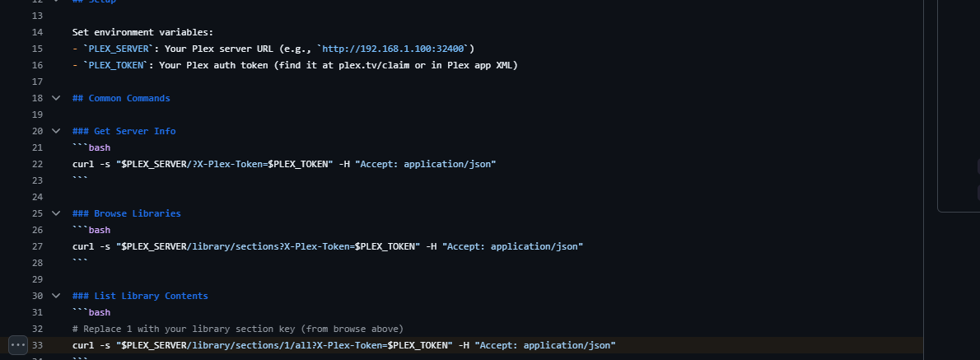Screen dimensions: 980x360
Task: Select empty line number 29
Action: pos(37,279)
